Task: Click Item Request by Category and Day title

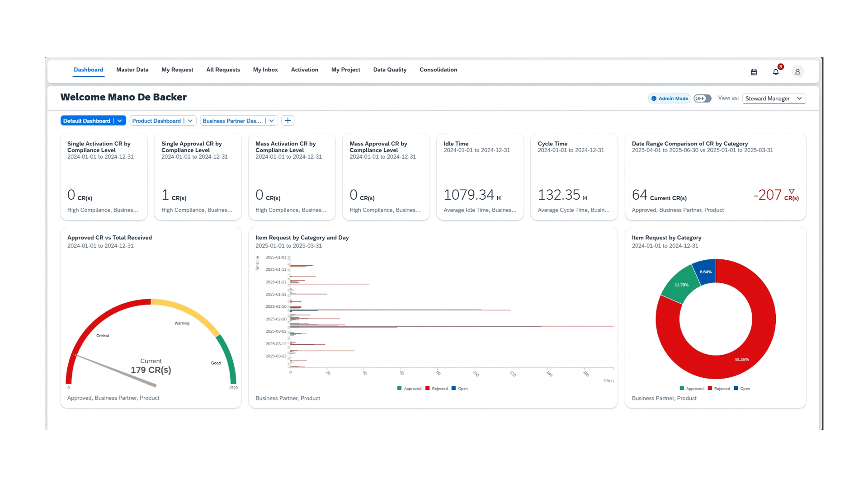Action: [x=302, y=238]
